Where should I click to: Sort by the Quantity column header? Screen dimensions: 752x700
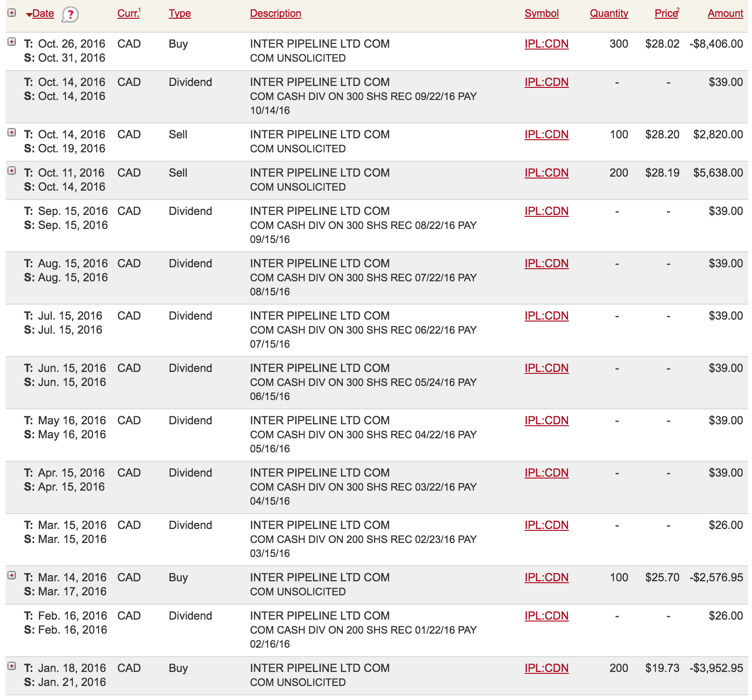tap(609, 14)
